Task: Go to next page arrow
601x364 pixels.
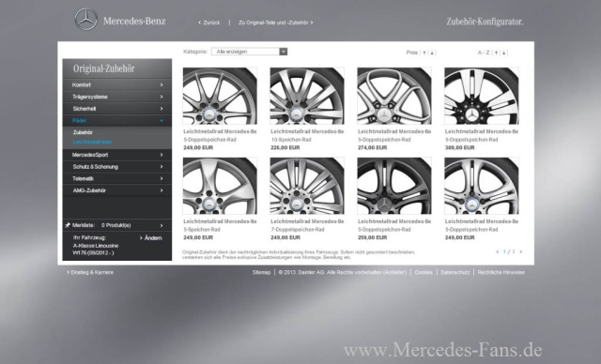Action: tap(521, 251)
